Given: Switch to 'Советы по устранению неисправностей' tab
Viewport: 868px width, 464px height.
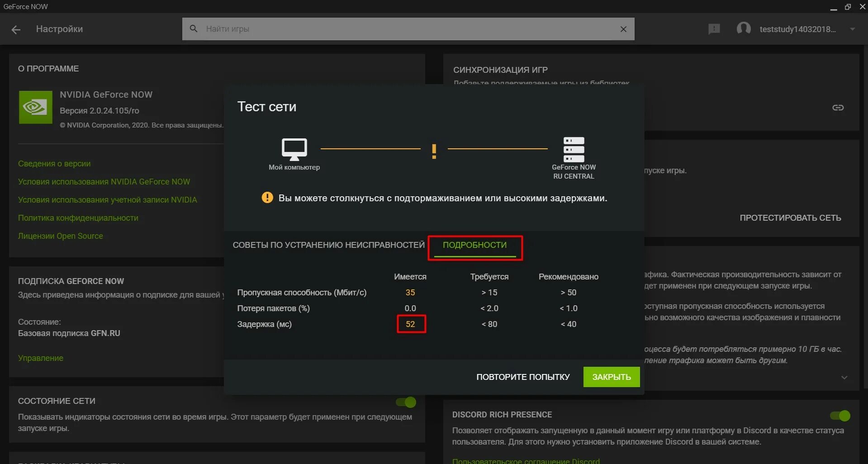Looking at the screenshot, I should [x=329, y=245].
